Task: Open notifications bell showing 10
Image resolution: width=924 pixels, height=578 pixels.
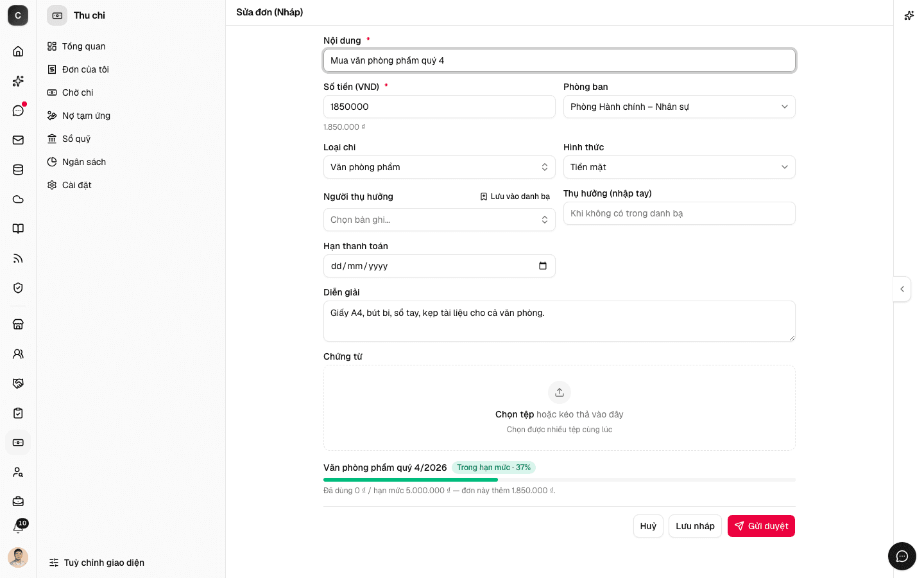Action: (x=18, y=528)
